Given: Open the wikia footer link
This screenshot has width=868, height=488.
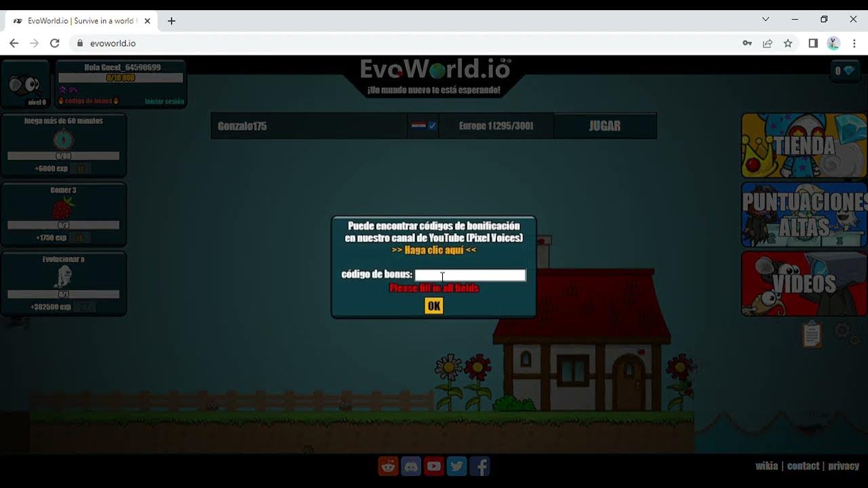Looking at the screenshot, I should click(x=766, y=466).
